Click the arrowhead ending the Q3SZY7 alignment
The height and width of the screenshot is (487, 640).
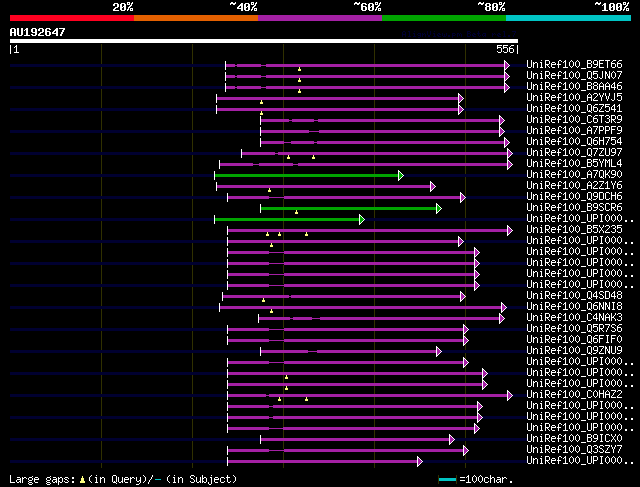pos(466,451)
